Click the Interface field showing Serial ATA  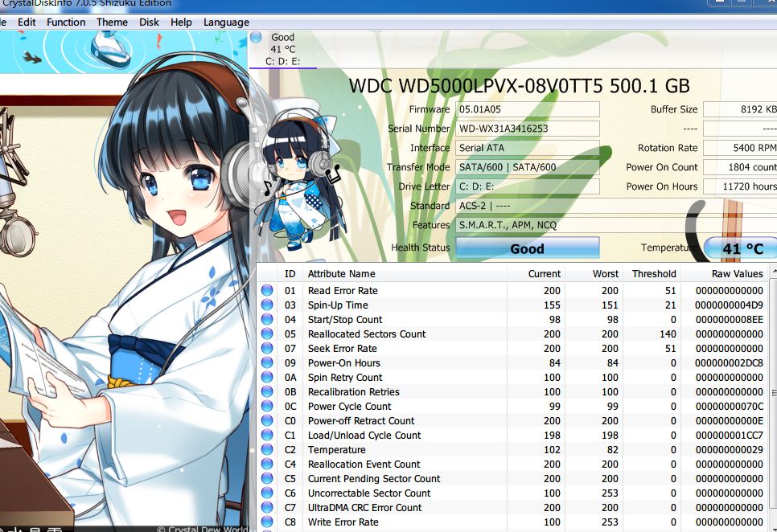[x=528, y=148]
